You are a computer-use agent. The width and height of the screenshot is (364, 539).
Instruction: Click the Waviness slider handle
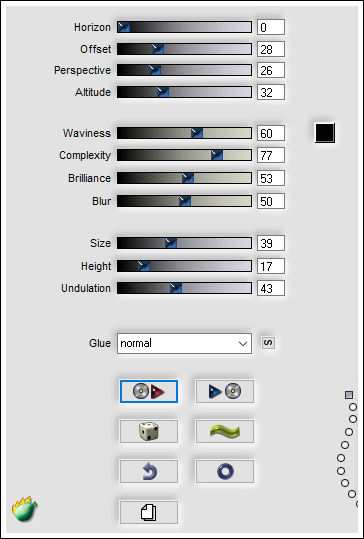click(x=197, y=133)
